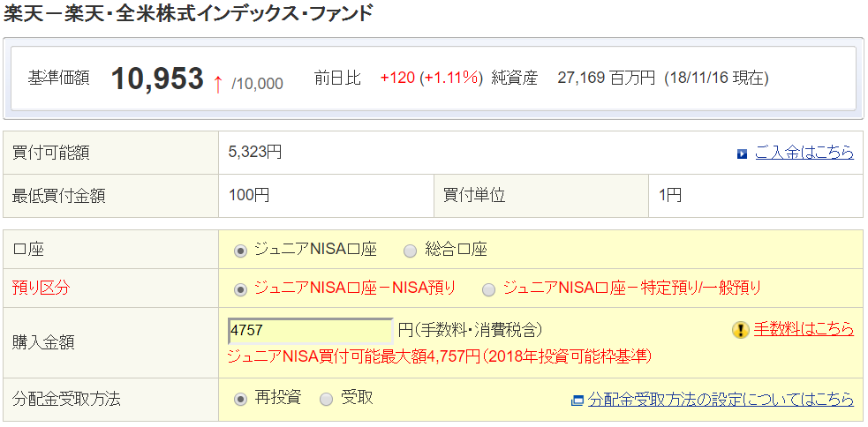Click the red 預り区分 label
The width and height of the screenshot is (868, 427).
41,288
